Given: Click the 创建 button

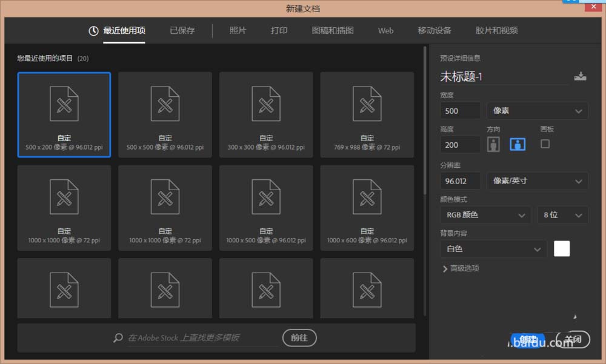Looking at the screenshot, I should (528, 339).
